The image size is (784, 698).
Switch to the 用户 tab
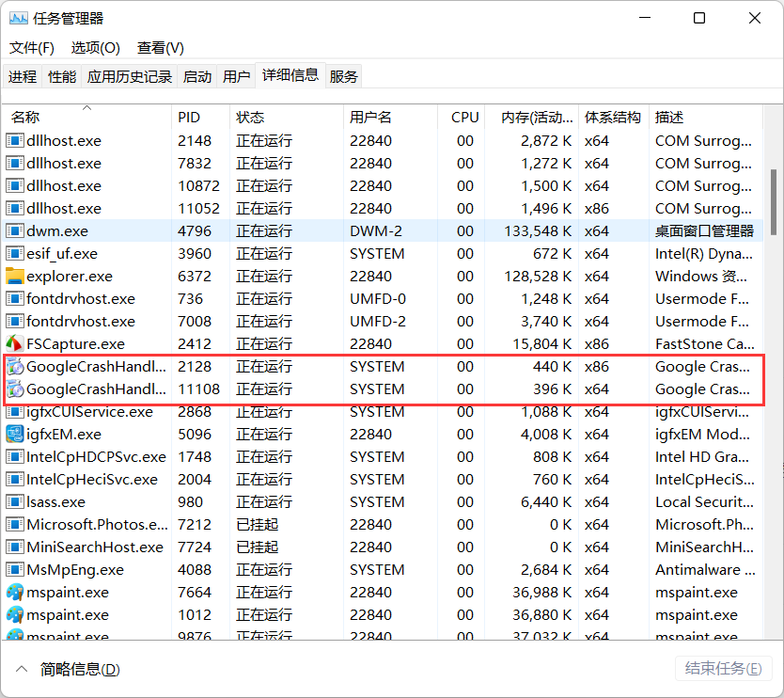(237, 76)
